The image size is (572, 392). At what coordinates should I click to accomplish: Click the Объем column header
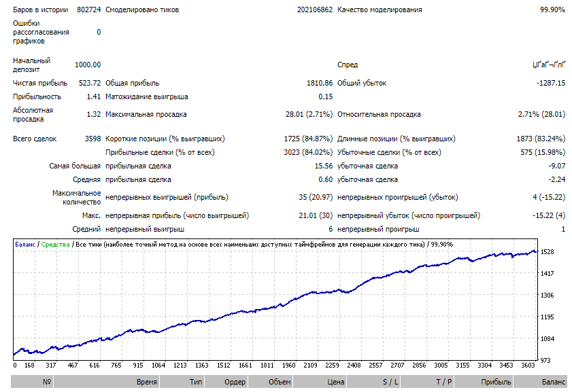270,382
